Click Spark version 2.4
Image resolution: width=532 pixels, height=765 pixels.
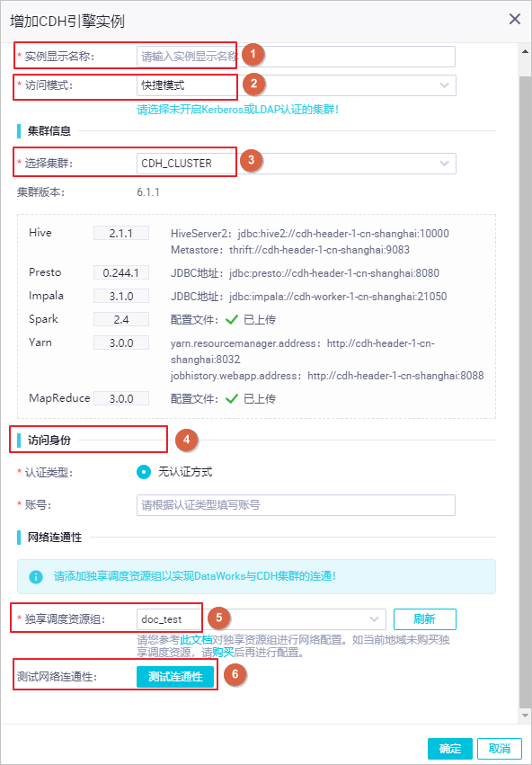click(121, 319)
